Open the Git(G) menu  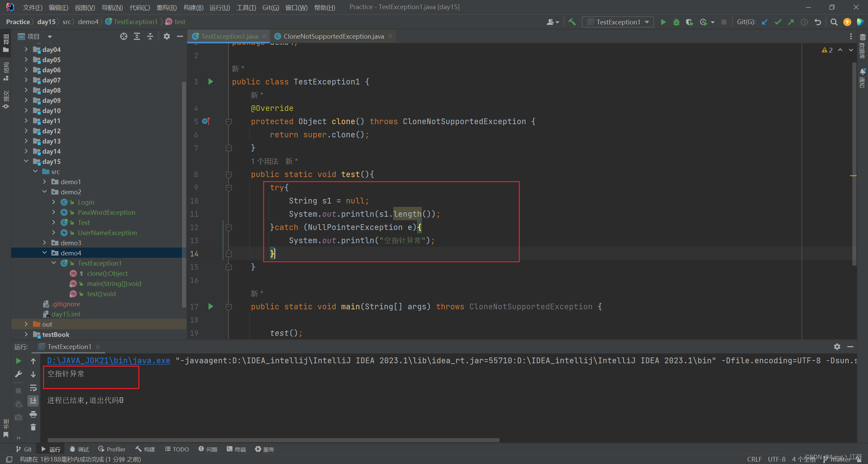click(270, 7)
